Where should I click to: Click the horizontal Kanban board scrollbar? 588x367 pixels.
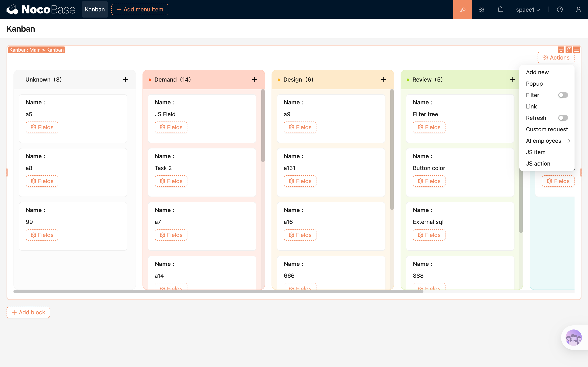218,292
